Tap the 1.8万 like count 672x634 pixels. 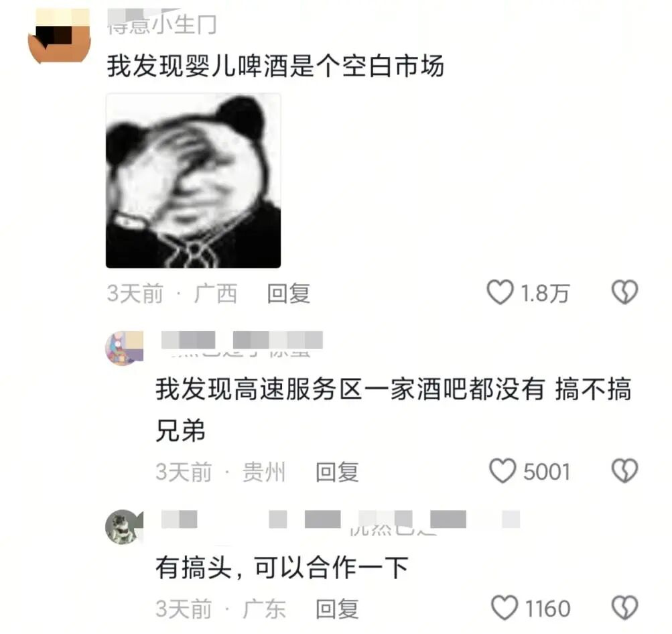click(x=545, y=294)
